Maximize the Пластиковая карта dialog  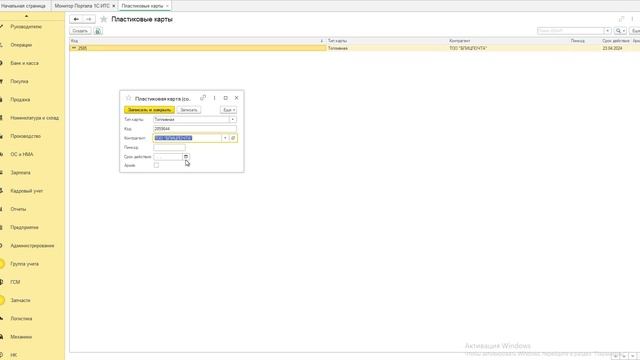click(x=225, y=98)
